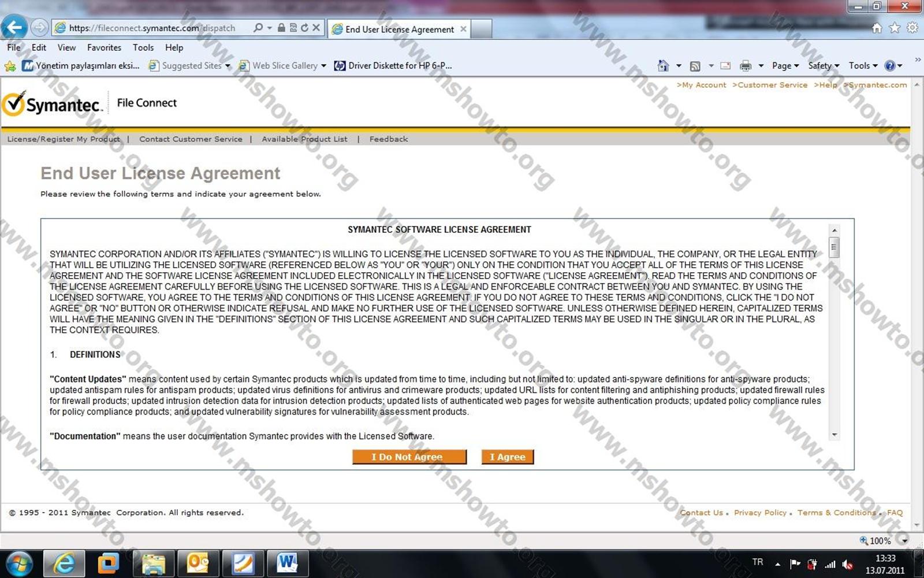Open the Privacy Policy footer link

(760, 513)
